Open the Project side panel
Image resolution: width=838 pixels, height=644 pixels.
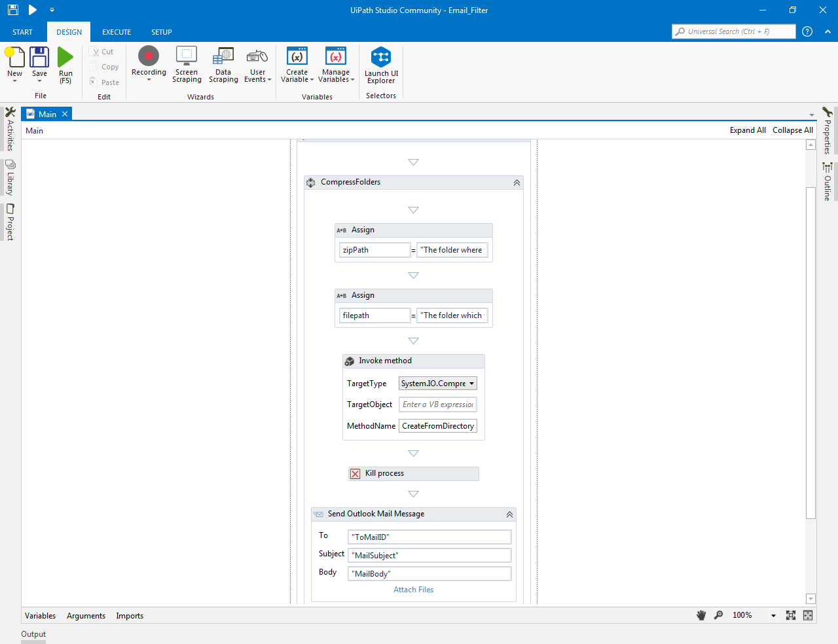(x=10, y=222)
